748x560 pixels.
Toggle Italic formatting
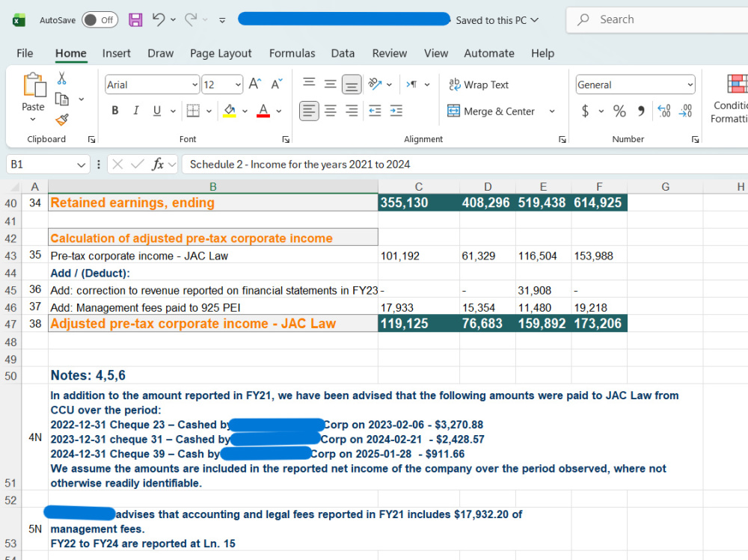click(x=136, y=111)
